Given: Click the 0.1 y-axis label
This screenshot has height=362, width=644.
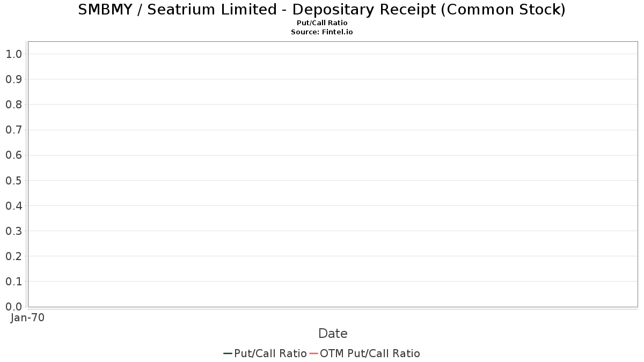Looking at the screenshot, I should pos(14,282).
